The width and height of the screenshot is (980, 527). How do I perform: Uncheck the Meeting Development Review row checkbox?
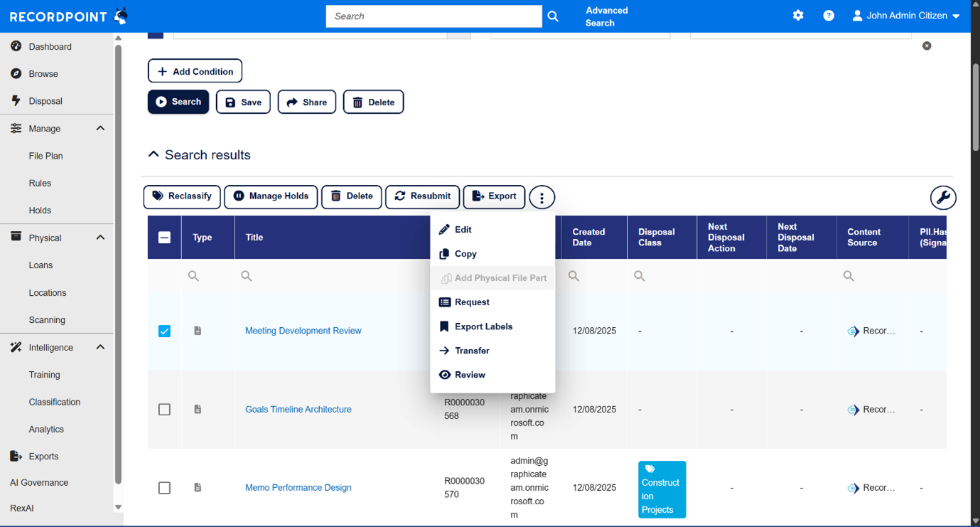[164, 331]
